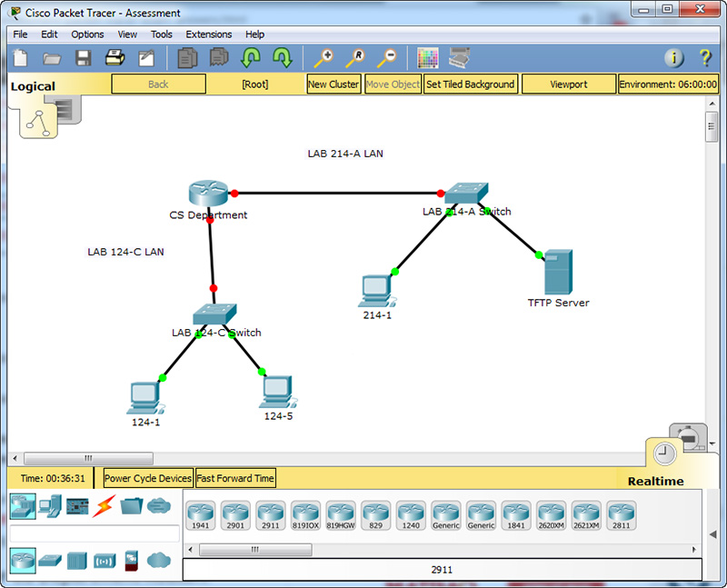Select the LAB 214-A Switch
The width and height of the screenshot is (727, 588).
pyautogui.click(x=466, y=193)
